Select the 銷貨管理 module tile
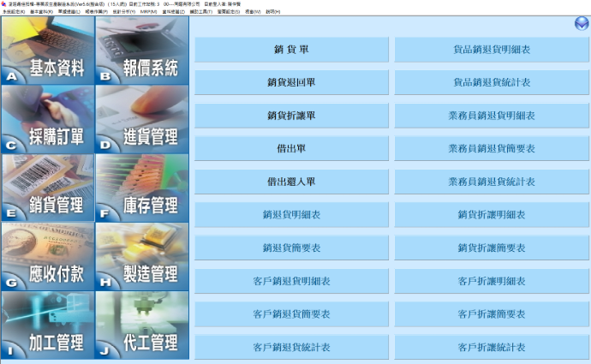 pyautogui.click(x=47, y=188)
